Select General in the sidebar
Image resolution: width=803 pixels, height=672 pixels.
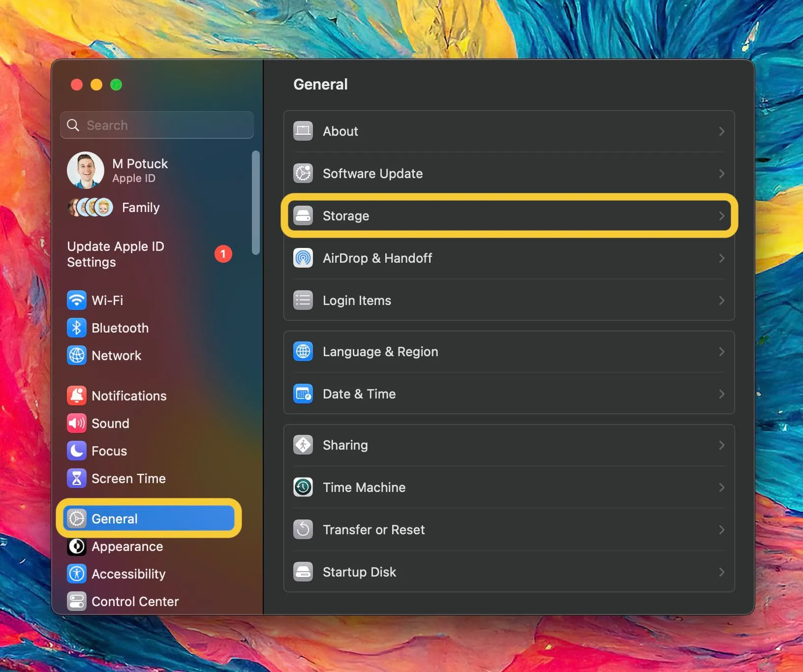114,519
